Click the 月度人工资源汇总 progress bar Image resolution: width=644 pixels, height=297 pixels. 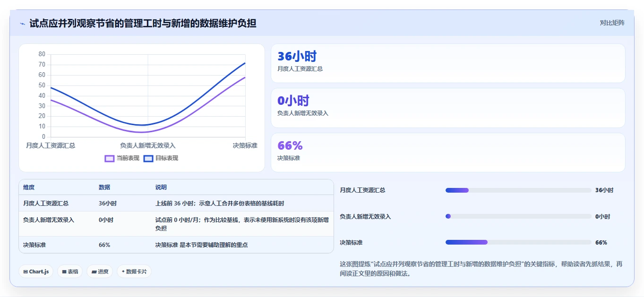tap(518, 190)
